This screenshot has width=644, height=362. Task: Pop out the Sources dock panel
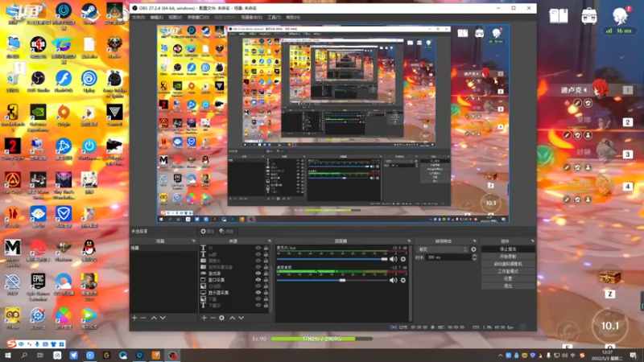point(270,241)
